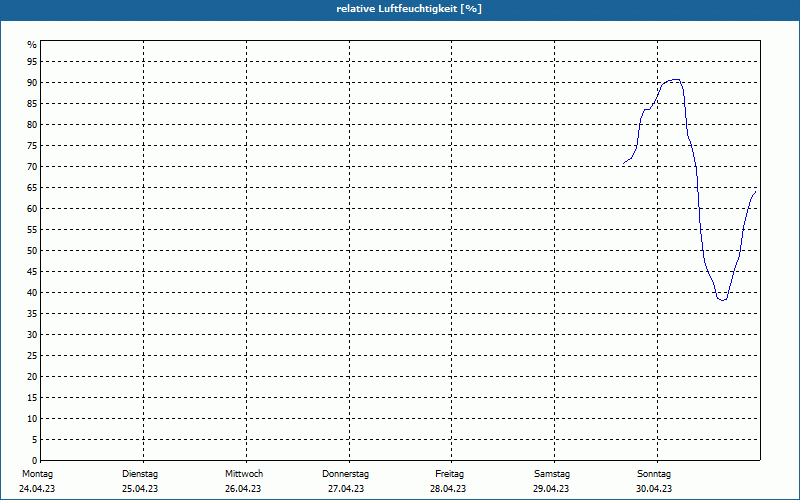Click the 'Freitag' day label
This screenshot has width=800, height=500.
pyautogui.click(x=449, y=474)
